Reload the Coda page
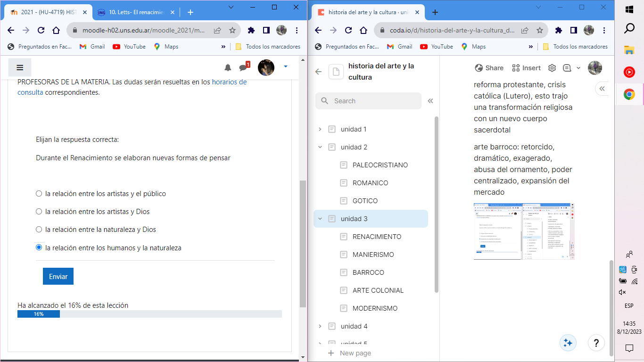644x362 pixels. coord(348,30)
